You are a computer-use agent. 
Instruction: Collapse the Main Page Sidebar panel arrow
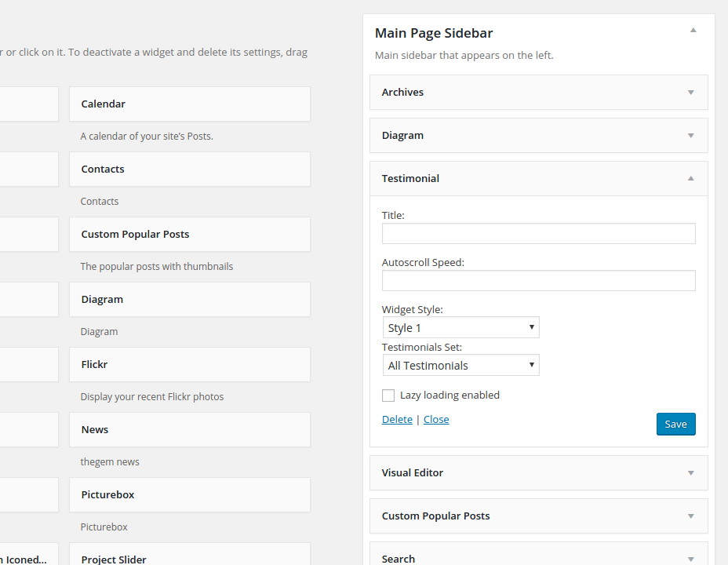(x=692, y=31)
